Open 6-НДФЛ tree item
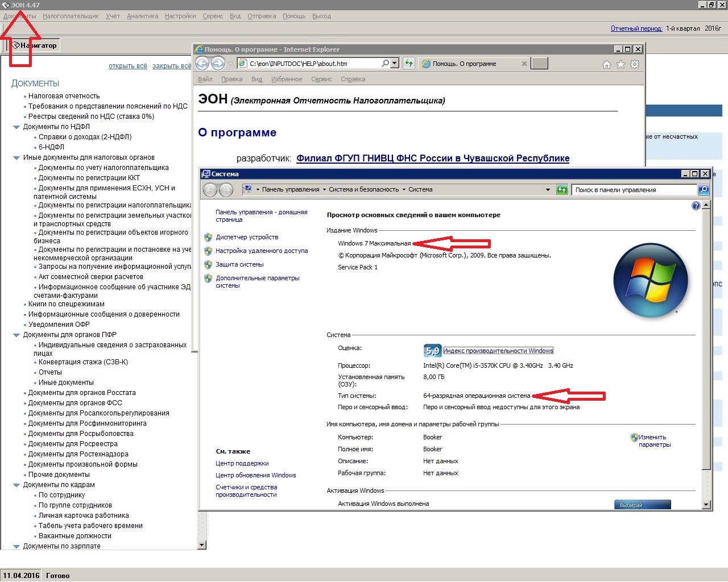Image resolution: width=728 pixels, height=582 pixels. point(51,147)
